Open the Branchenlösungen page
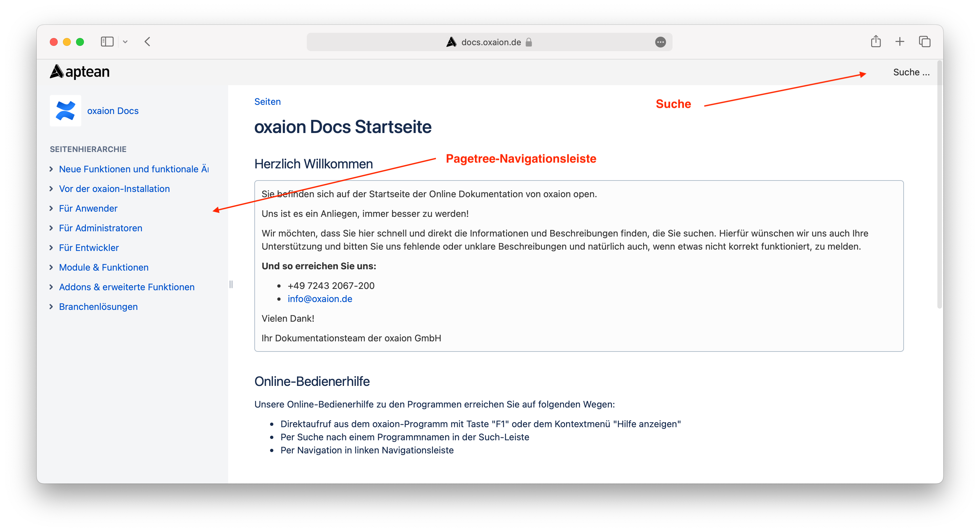The width and height of the screenshot is (980, 532). [x=98, y=307]
